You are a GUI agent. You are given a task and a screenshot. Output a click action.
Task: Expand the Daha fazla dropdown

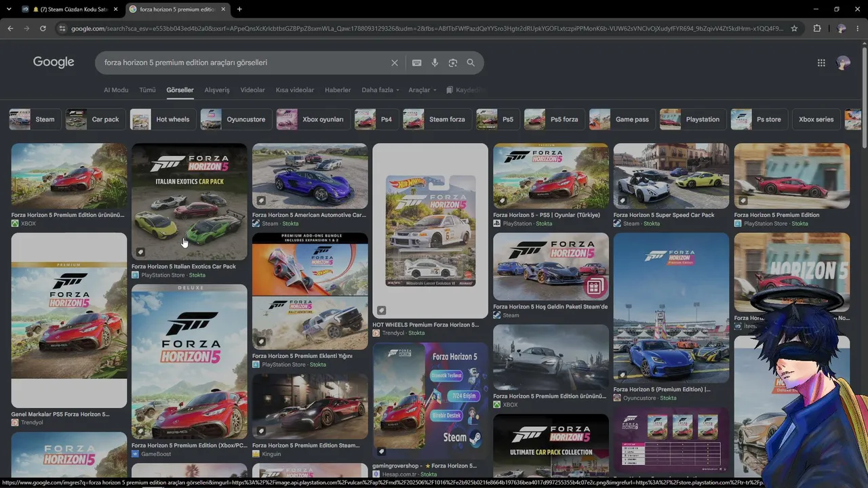click(380, 89)
